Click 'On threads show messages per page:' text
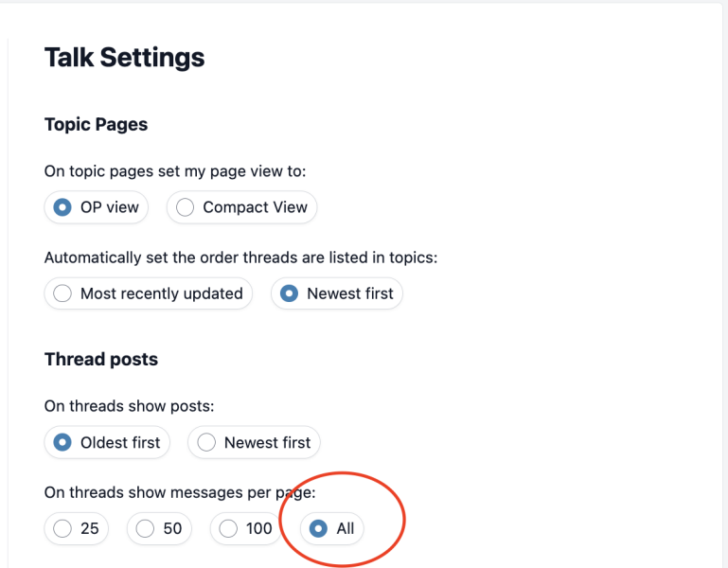 [x=180, y=492]
